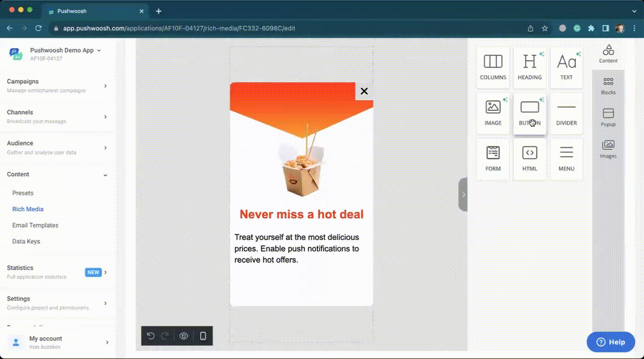Open the Email Templates link
The image size is (644, 359).
[35, 225]
